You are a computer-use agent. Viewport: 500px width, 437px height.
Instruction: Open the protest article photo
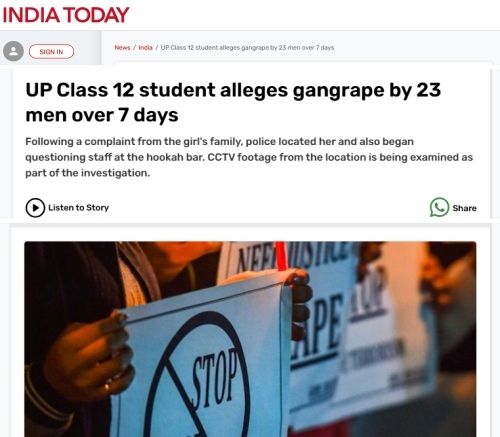[250, 339]
